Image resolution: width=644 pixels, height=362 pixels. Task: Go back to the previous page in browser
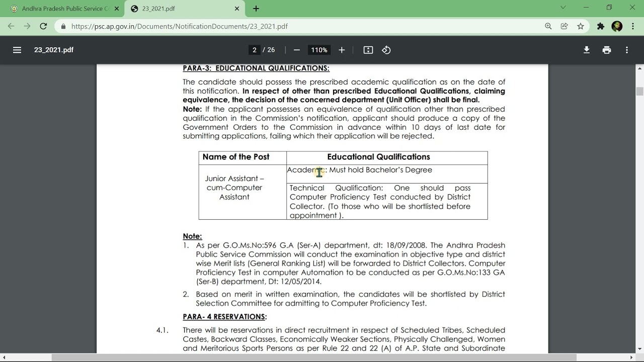click(11, 26)
